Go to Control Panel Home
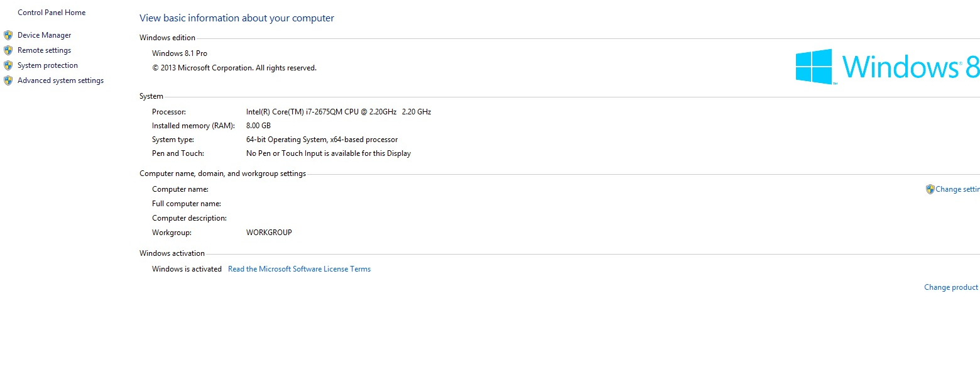 click(52, 13)
